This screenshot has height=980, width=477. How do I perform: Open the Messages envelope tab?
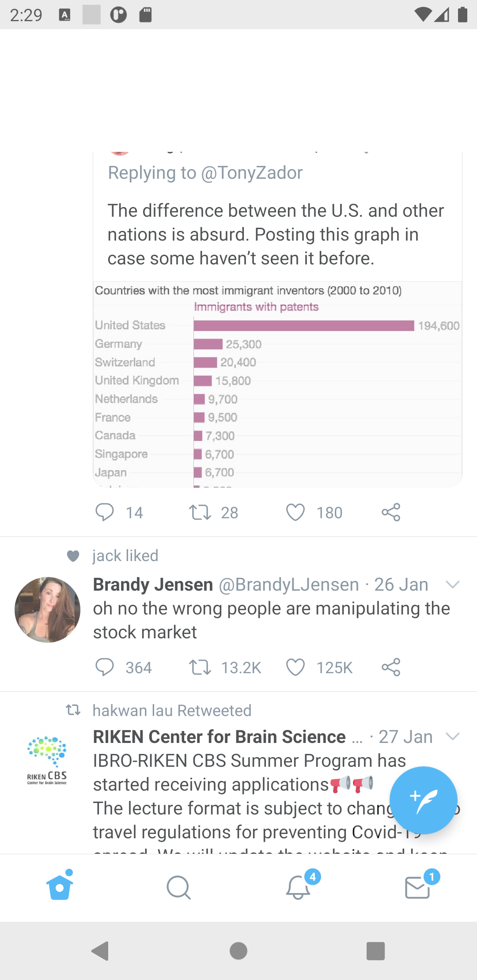coord(417,887)
